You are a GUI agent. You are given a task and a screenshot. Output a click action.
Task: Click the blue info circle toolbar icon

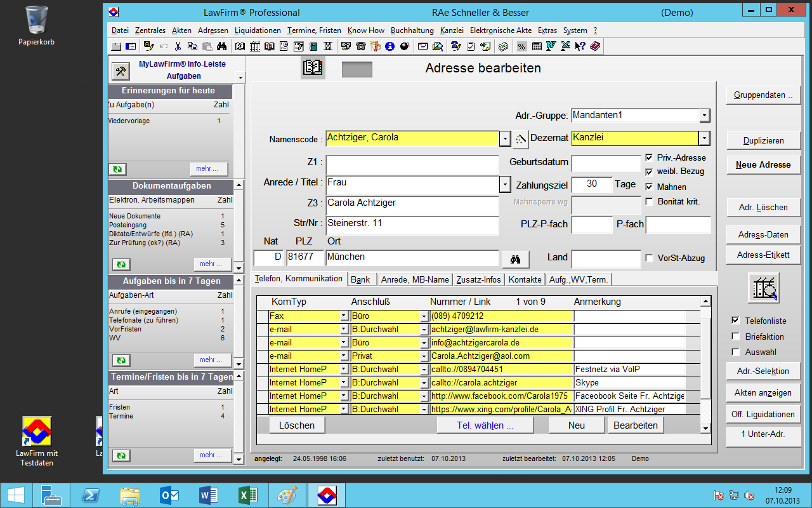[390, 46]
